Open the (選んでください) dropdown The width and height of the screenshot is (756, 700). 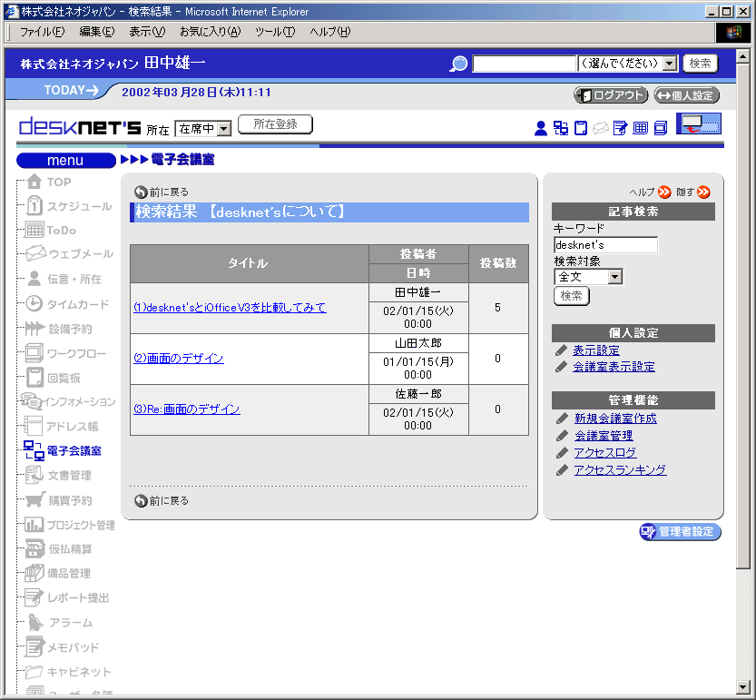[628, 64]
